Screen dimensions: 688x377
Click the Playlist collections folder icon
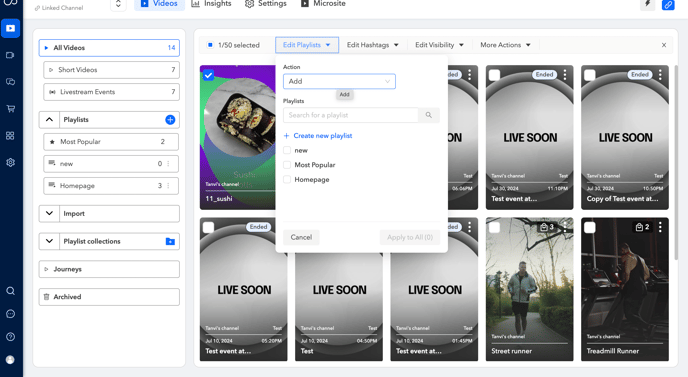click(x=170, y=241)
